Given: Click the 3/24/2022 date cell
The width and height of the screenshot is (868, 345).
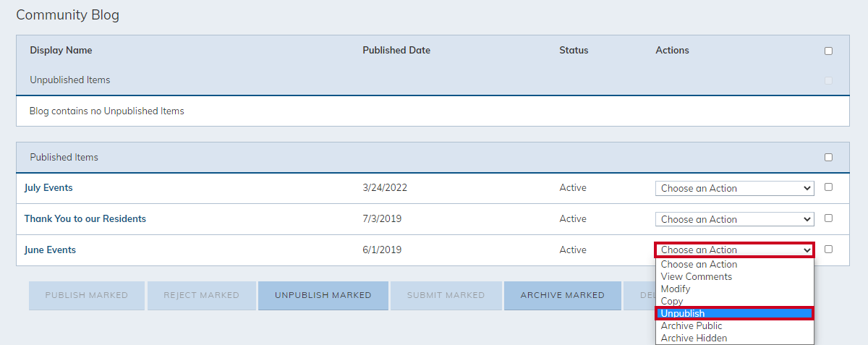Looking at the screenshot, I should (385, 187).
